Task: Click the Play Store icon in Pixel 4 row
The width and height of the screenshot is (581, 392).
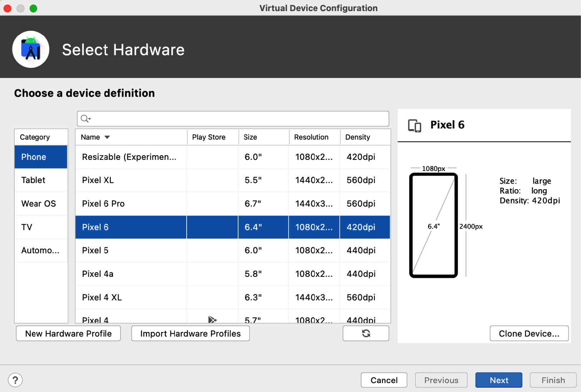Action: pyautogui.click(x=212, y=319)
